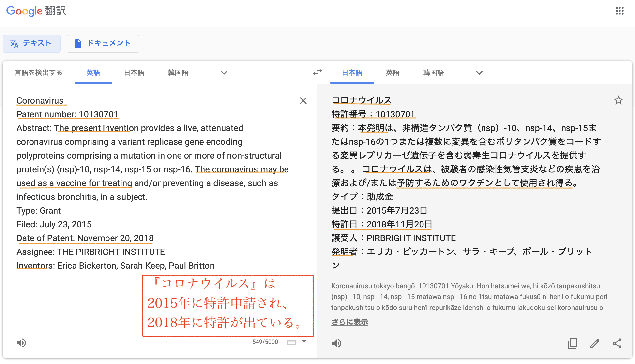Click the Koronauirusu romanization text
The width and height of the screenshot is (635, 364).
(x=469, y=297)
